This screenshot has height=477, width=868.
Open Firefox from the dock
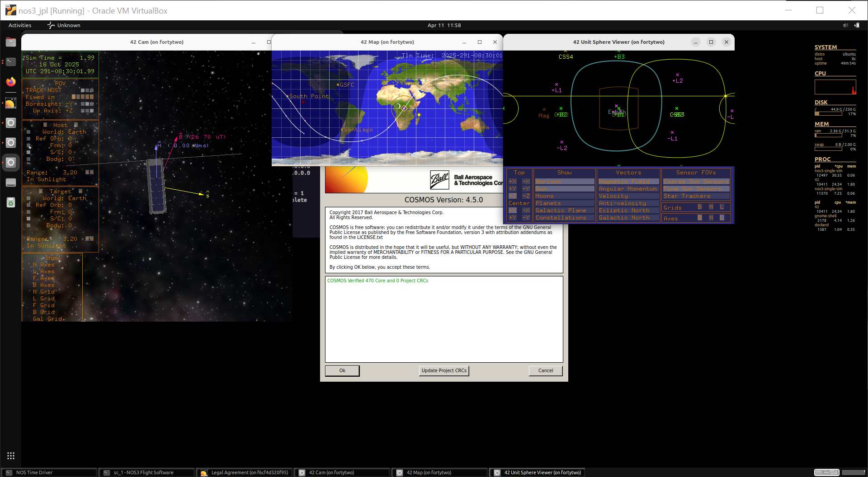point(11,82)
